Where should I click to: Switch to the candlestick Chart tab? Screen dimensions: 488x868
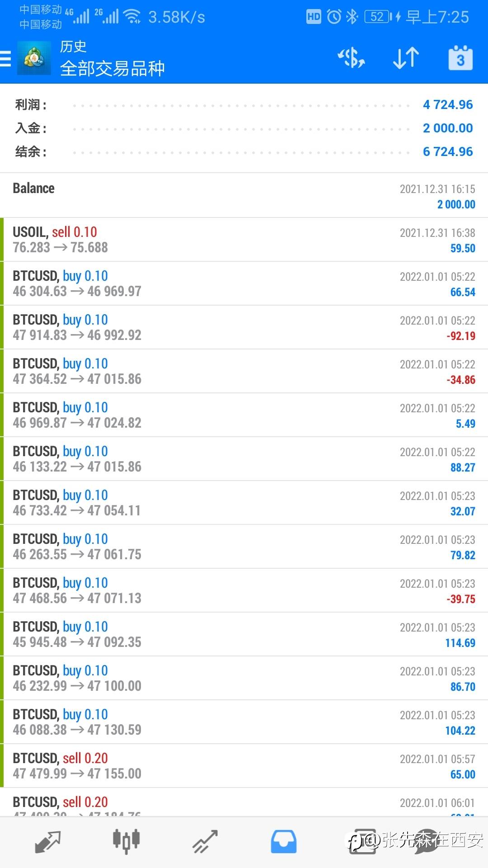point(126,842)
